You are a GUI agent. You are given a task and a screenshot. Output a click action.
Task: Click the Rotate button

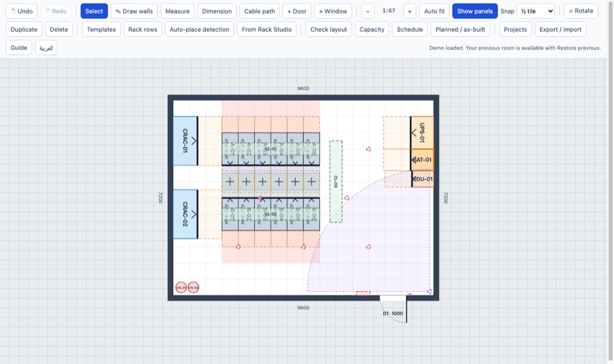tap(581, 11)
